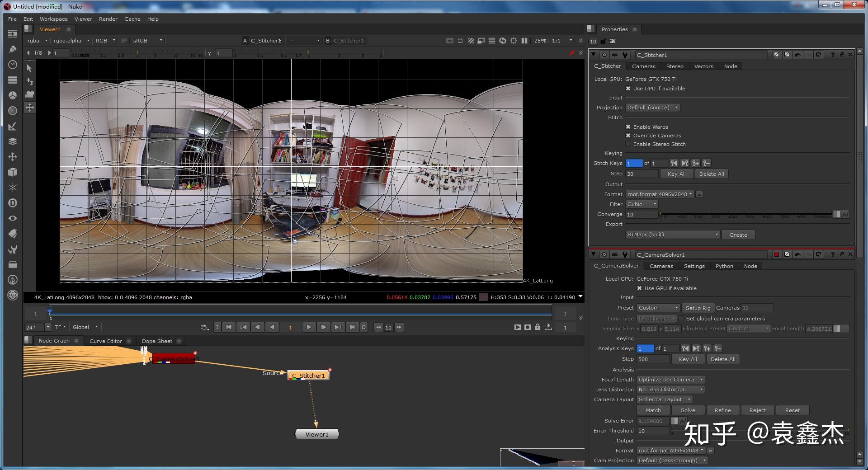Screen dimensions: 868x470
Task: Open the C_Stitcher Format root.format dropdown
Action: [x=660, y=194]
